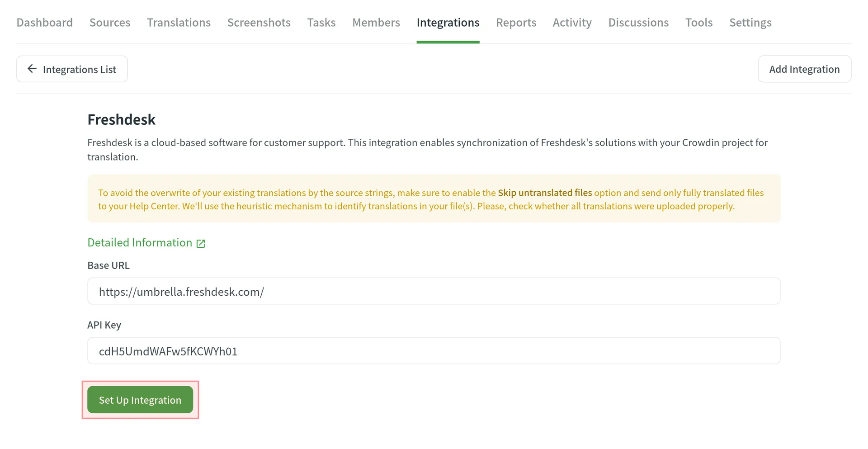Open the Dashboard tab
This screenshot has height=449, width=868.
pos(44,23)
